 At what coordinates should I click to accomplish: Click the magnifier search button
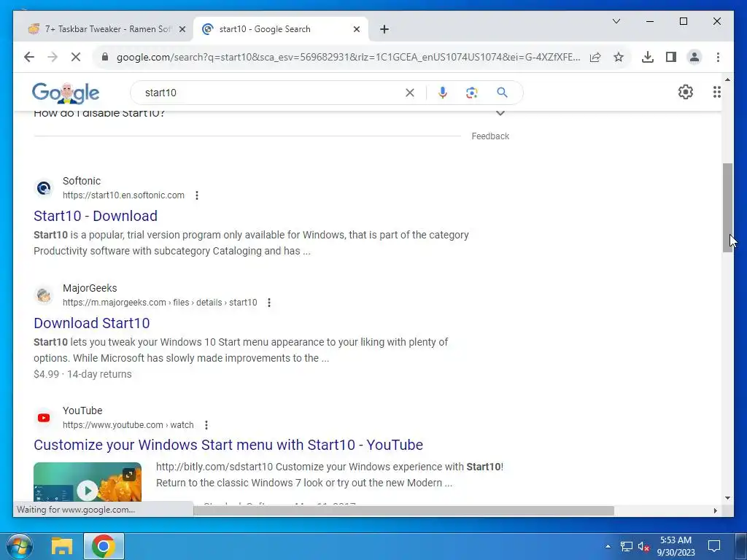(502, 93)
